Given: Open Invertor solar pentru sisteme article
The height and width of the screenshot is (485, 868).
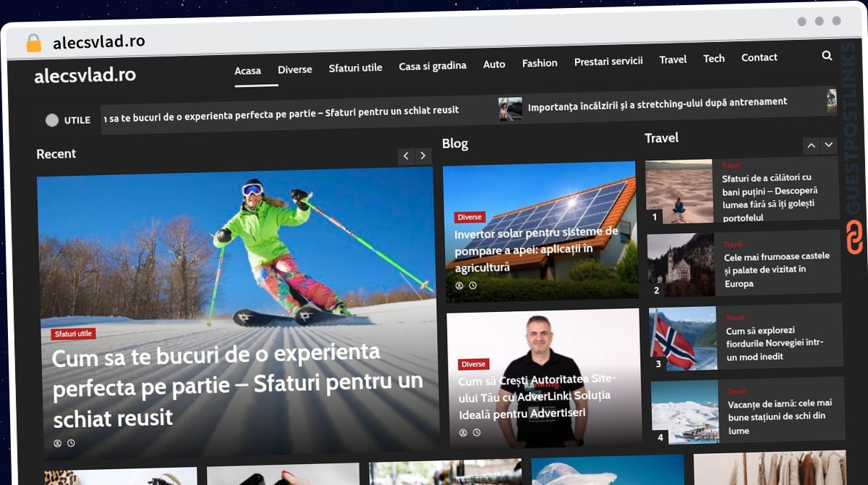Looking at the screenshot, I should [x=536, y=250].
